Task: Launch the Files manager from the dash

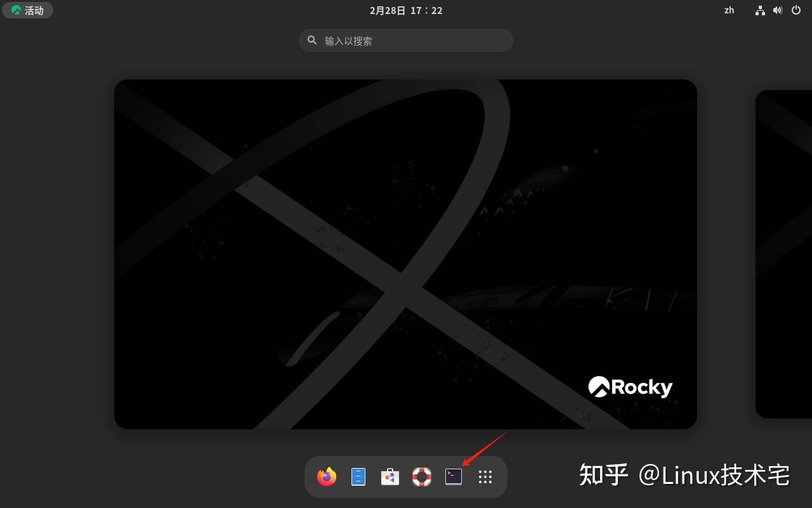Action: 358,477
